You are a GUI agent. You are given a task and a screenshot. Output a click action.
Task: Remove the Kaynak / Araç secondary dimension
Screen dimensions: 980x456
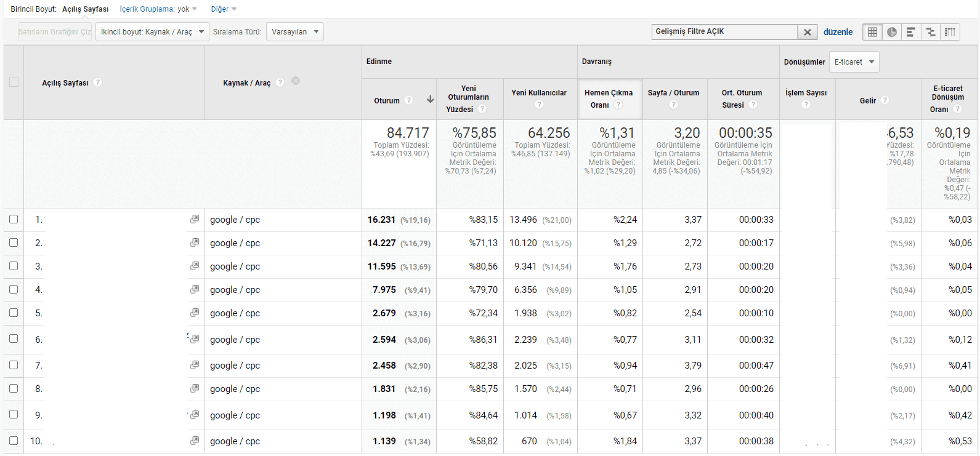coord(296,81)
